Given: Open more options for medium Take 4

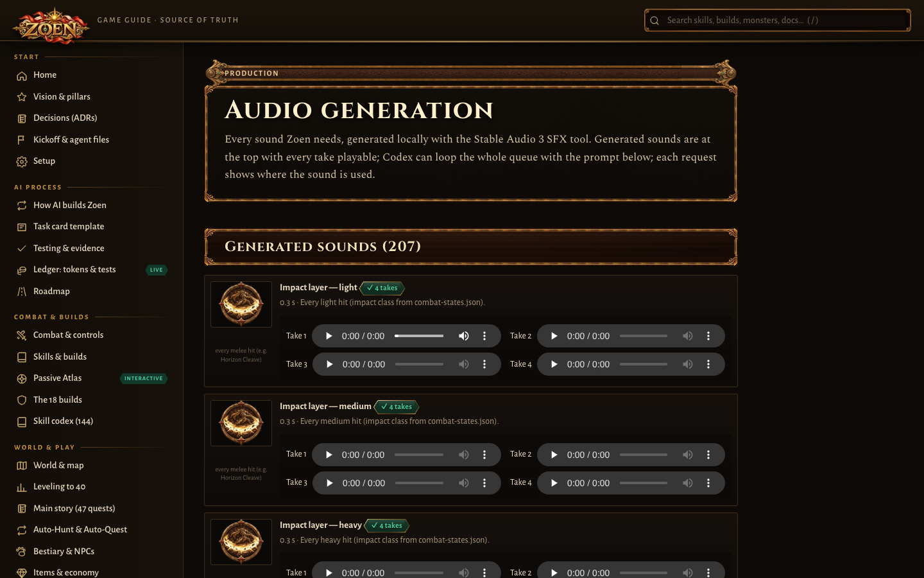Looking at the screenshot, I should tap(708, 483).
